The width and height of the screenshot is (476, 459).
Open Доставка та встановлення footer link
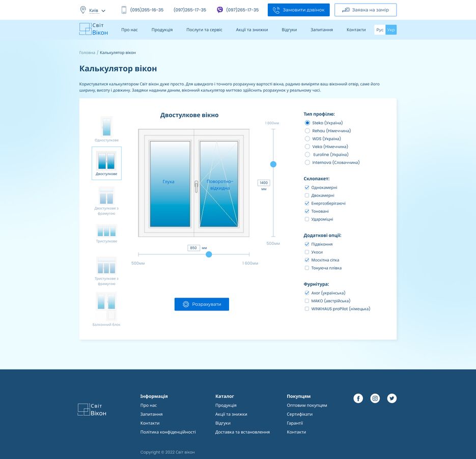tap(242, 432)
